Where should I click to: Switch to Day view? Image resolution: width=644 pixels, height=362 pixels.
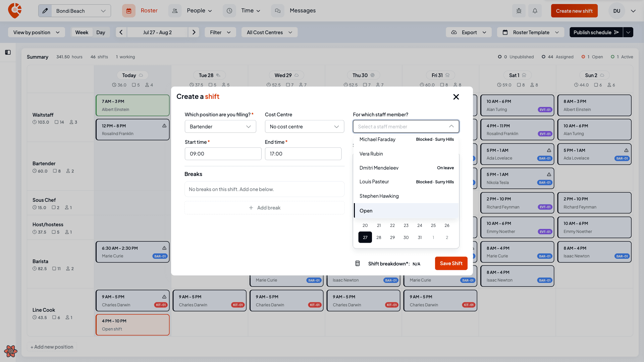click(101, 32)
